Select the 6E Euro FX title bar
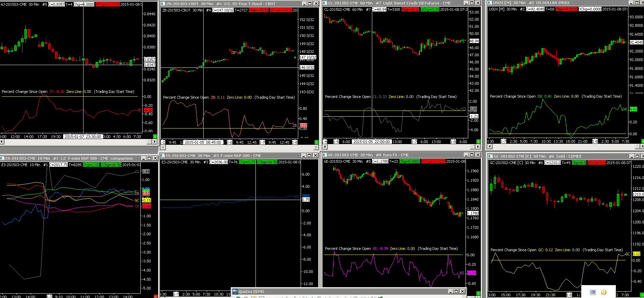 click(401, 155)
